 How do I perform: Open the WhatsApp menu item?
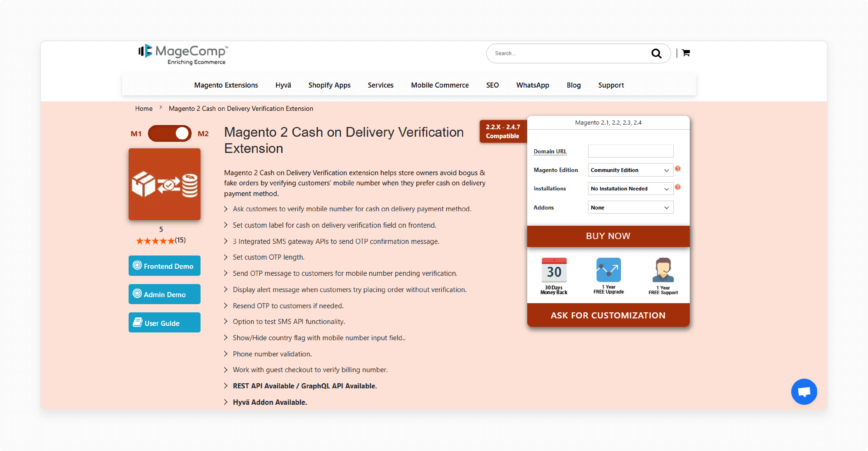click(x=532, y=85)
